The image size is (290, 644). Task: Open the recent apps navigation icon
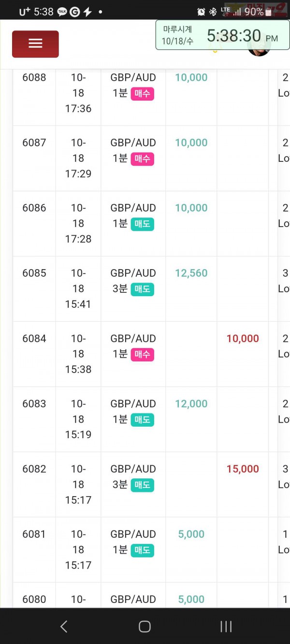point(226,627)
